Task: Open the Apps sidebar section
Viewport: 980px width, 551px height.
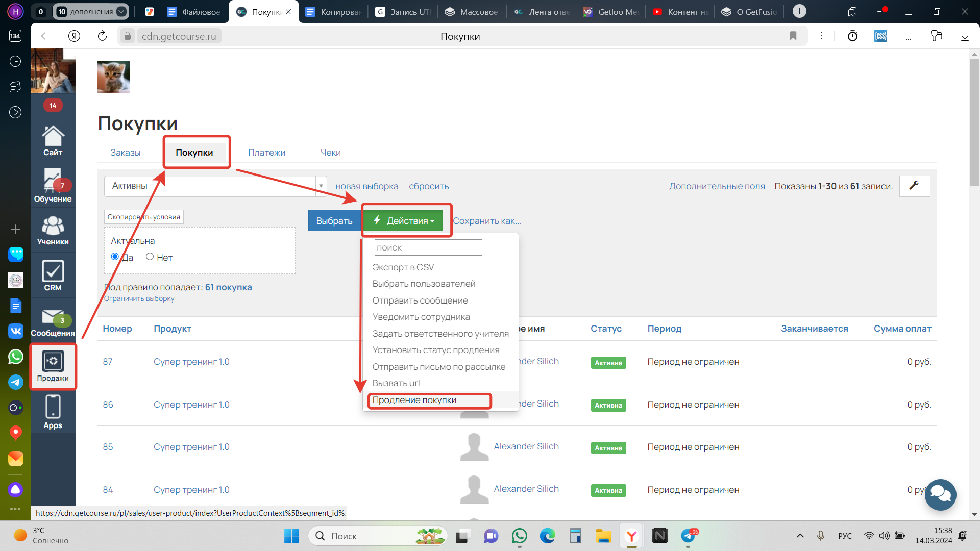Action: [53, 412]
